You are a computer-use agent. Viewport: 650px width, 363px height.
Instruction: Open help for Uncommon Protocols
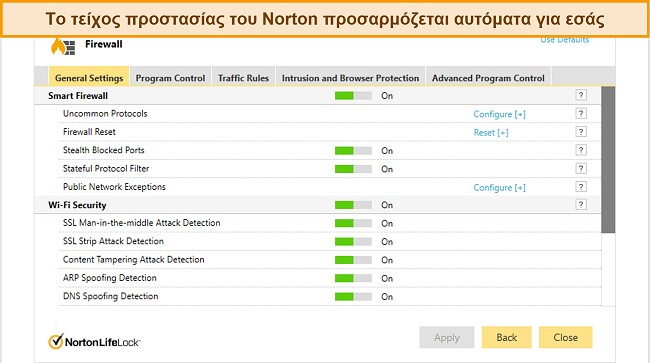tap(581, 114)
